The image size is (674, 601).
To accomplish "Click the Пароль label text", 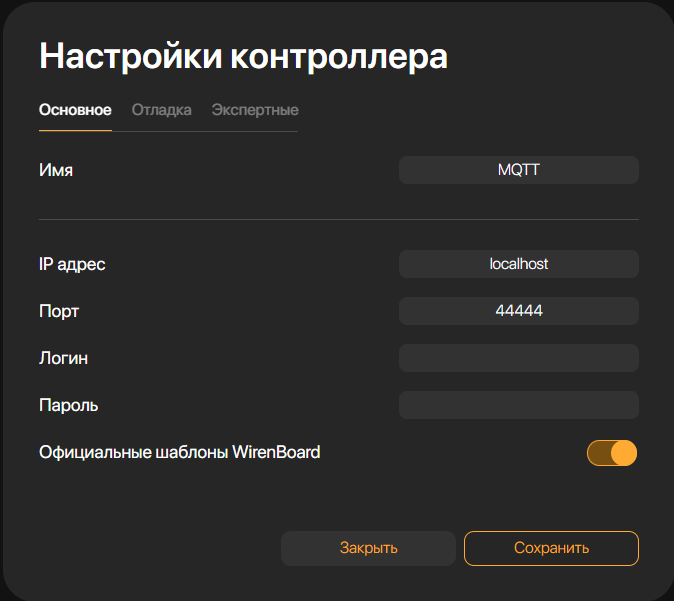I will click(x=68, y=405).
